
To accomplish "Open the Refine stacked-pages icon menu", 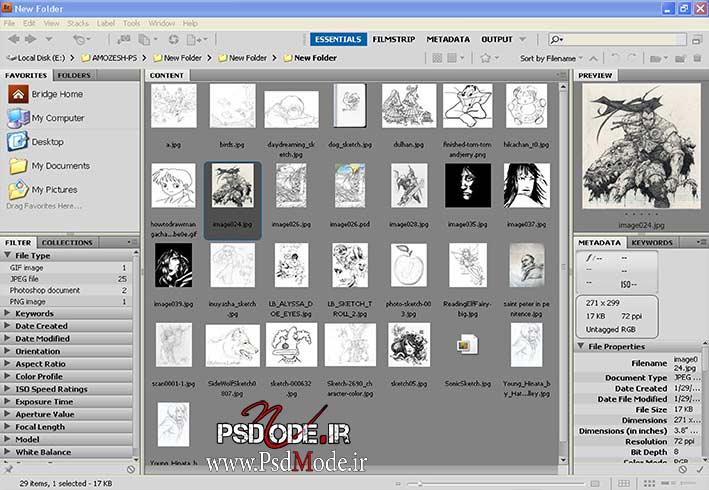I will point(147,40).
